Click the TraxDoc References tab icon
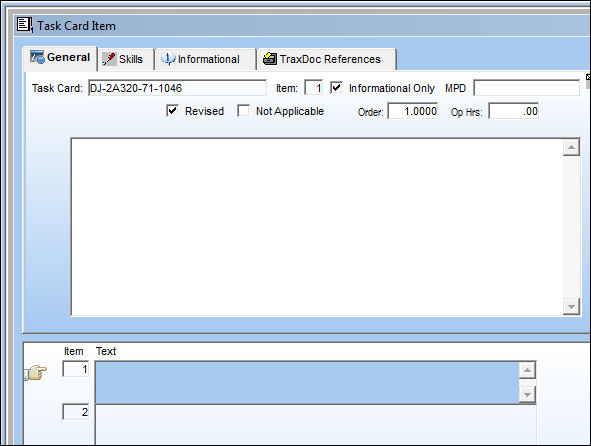The image size is (591, 446). (x=270, y=59)
